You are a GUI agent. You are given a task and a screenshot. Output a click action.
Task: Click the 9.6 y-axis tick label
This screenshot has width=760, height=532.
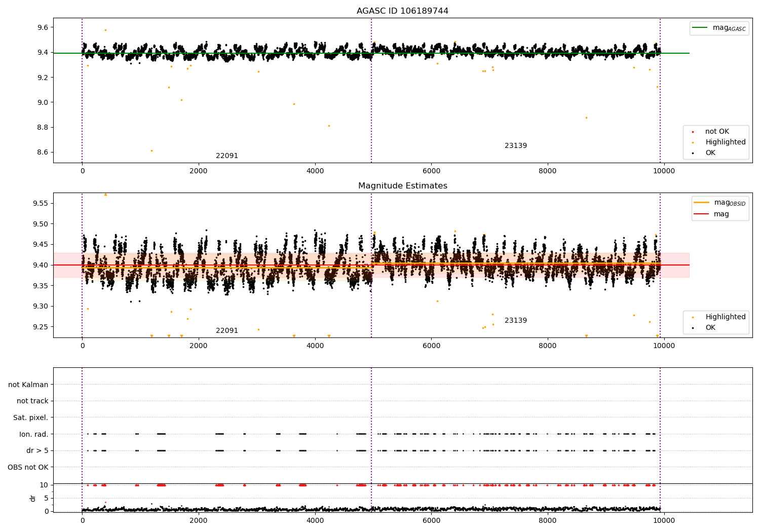click(x=43, y=27)
